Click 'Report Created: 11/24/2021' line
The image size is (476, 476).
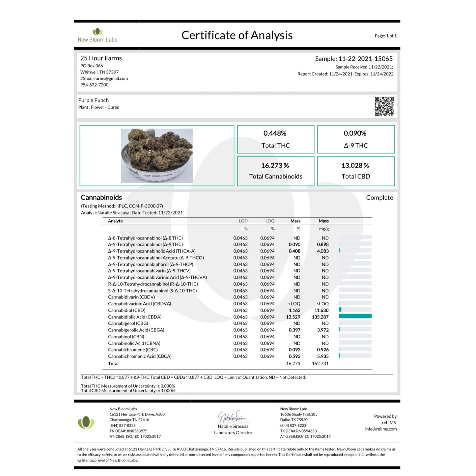point(345,74)
